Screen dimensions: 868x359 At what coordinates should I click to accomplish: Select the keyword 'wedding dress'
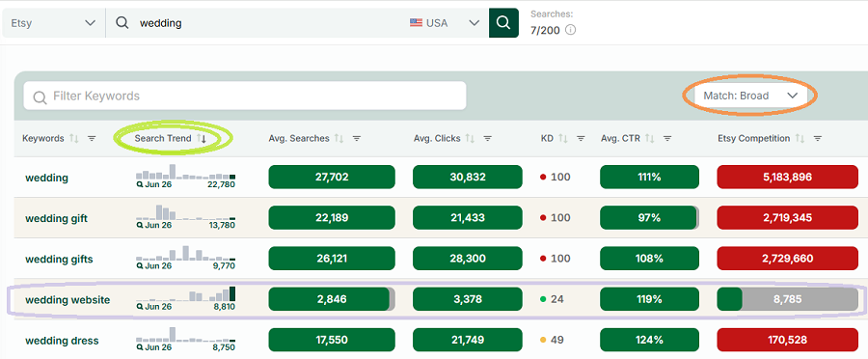click(62, 341)
